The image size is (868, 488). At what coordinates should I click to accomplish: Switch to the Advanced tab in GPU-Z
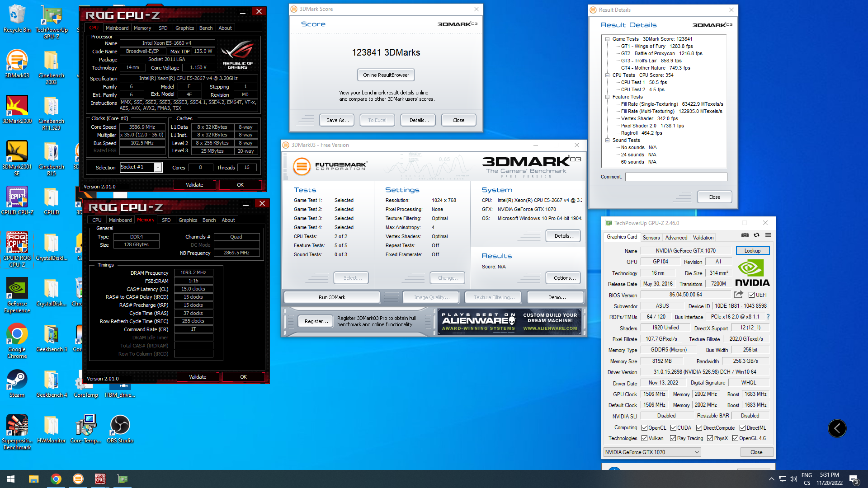click(x=676, y=237)
